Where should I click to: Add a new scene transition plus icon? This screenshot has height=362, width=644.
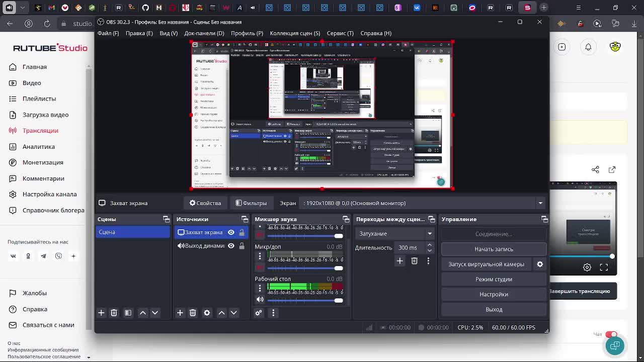(x=399, y=260)
